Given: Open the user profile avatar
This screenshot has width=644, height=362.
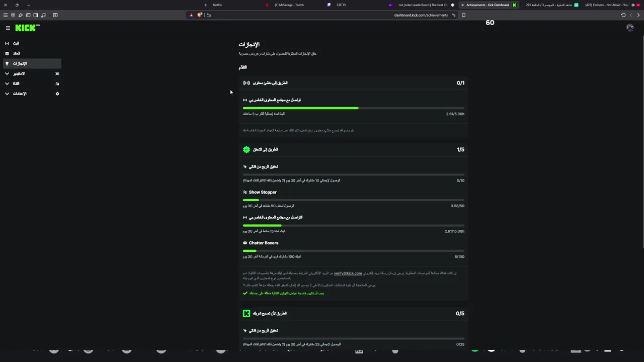Looking at the screenshot, I should pyautogui.click(x=630, y=28).
